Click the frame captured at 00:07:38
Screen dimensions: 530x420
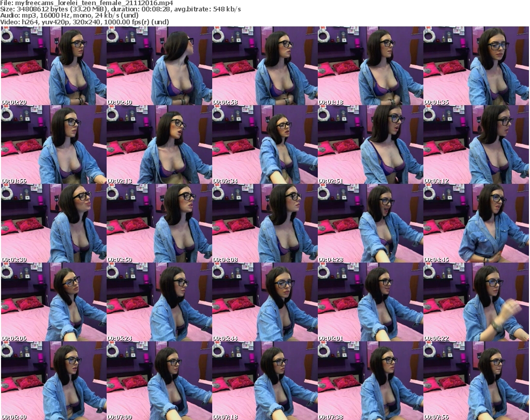point(371,381)
